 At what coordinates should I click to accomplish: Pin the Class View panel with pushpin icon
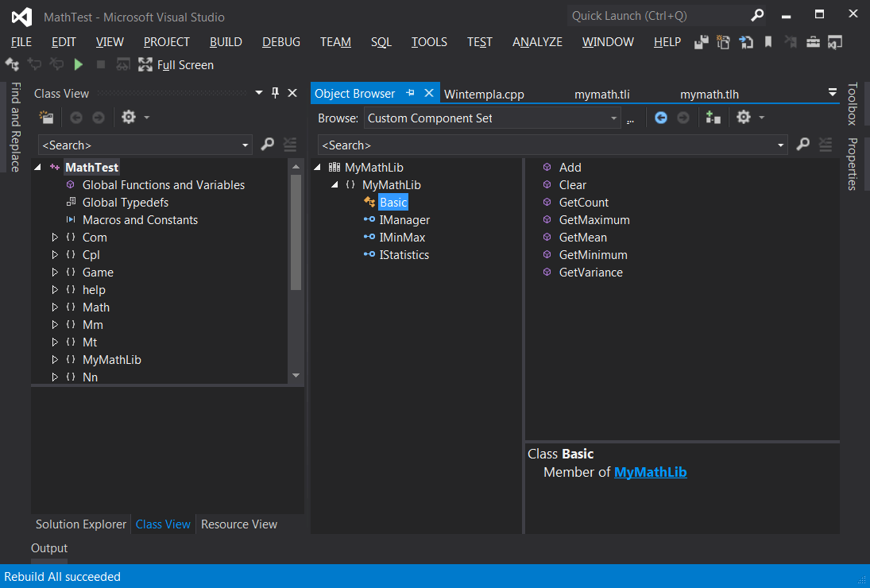click(275, 93)
